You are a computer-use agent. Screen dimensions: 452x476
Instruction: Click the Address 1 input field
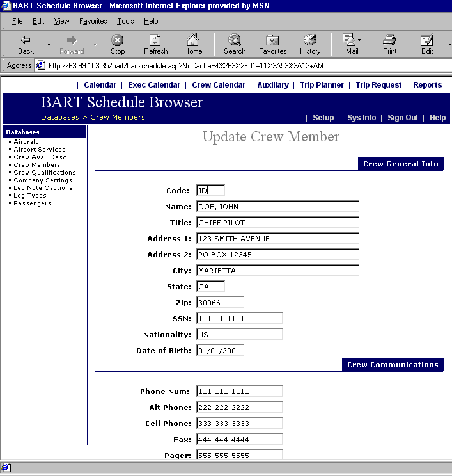pyautogui.click(x=277, y=239)
